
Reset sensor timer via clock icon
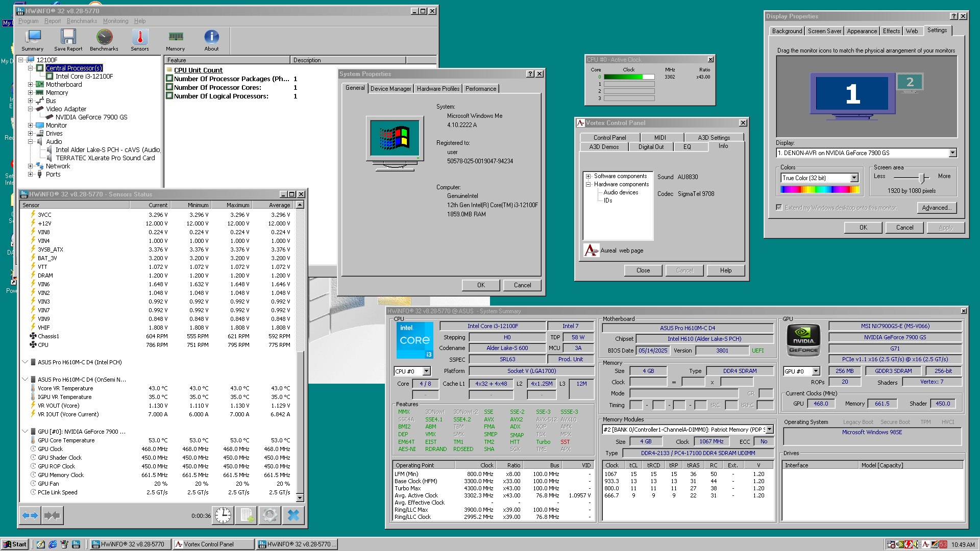(223, 515)
